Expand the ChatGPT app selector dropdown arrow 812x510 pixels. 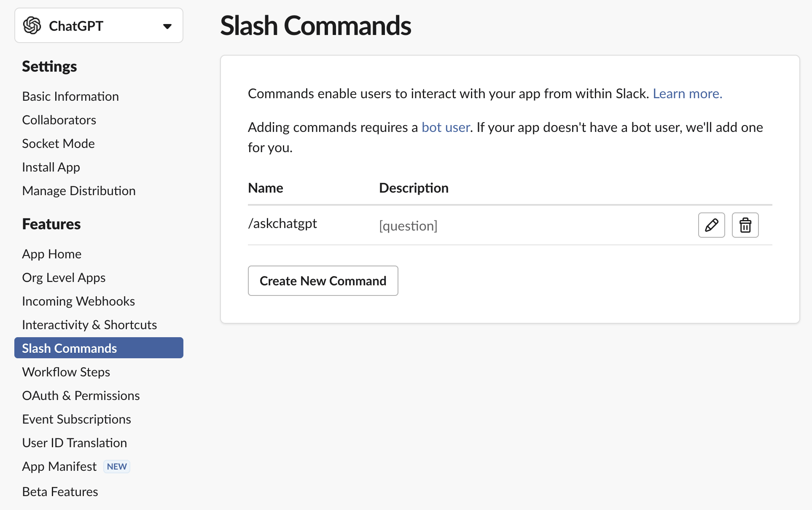coord(167,26)
